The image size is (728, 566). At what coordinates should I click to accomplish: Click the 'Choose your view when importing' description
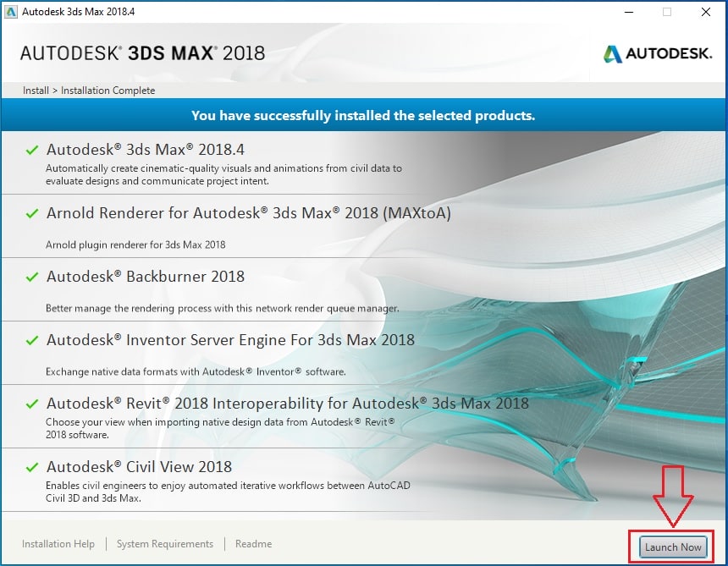click(220, 428)
